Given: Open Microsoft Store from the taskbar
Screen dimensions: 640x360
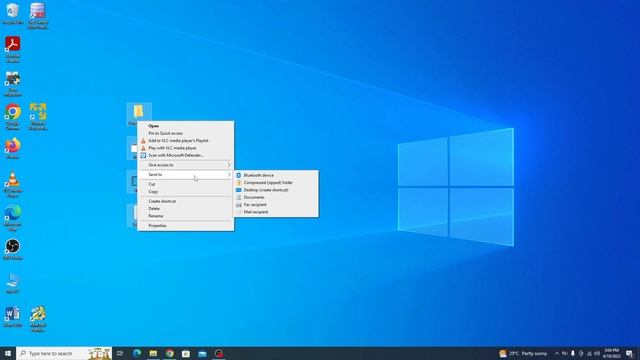Looking at the screenshot, I should [x=186, y=353].
